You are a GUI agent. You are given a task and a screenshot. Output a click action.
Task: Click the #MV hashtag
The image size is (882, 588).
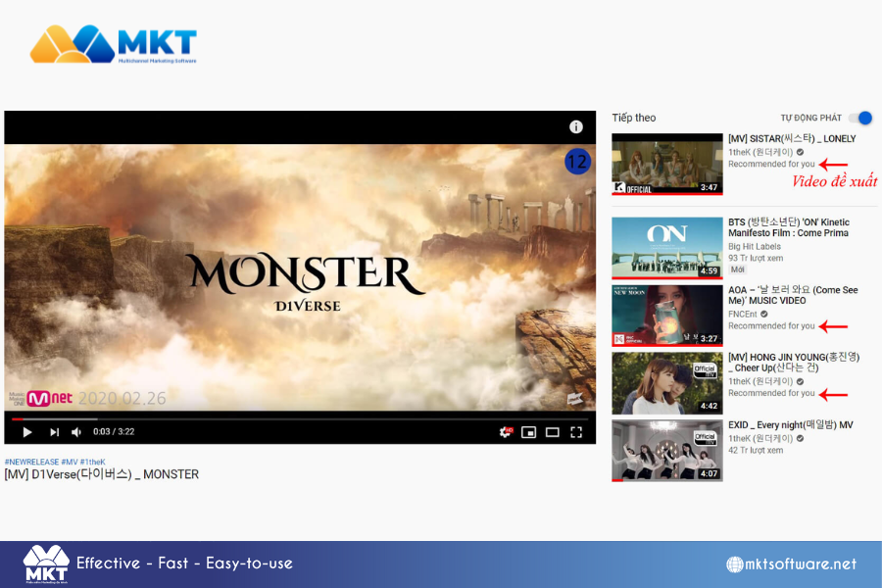tap(70, 462)
